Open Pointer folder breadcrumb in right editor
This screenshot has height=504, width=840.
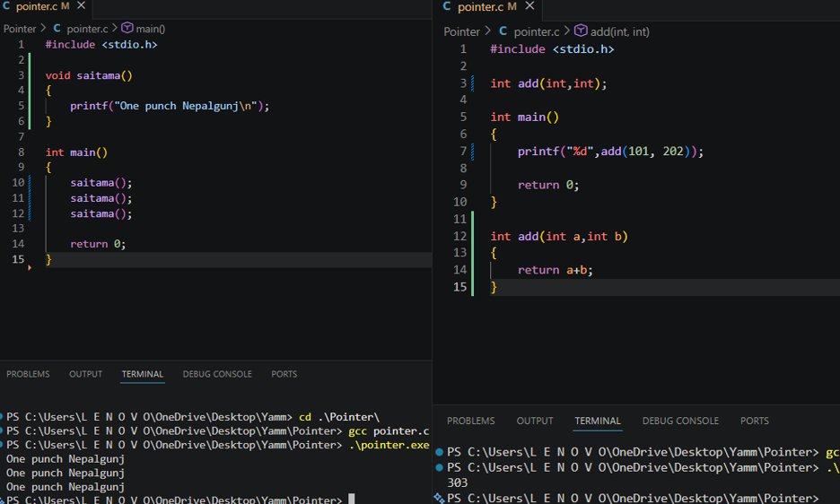461,31
